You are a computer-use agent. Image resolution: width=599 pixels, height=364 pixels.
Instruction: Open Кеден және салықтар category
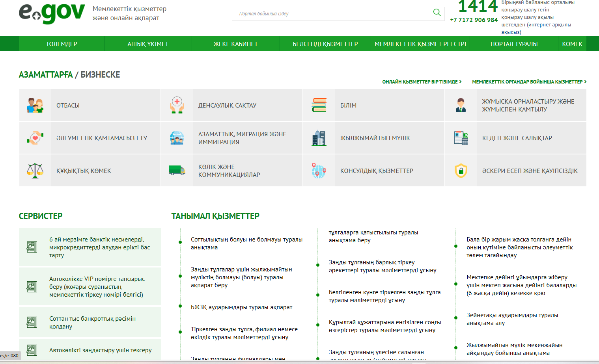coord(516,138)
